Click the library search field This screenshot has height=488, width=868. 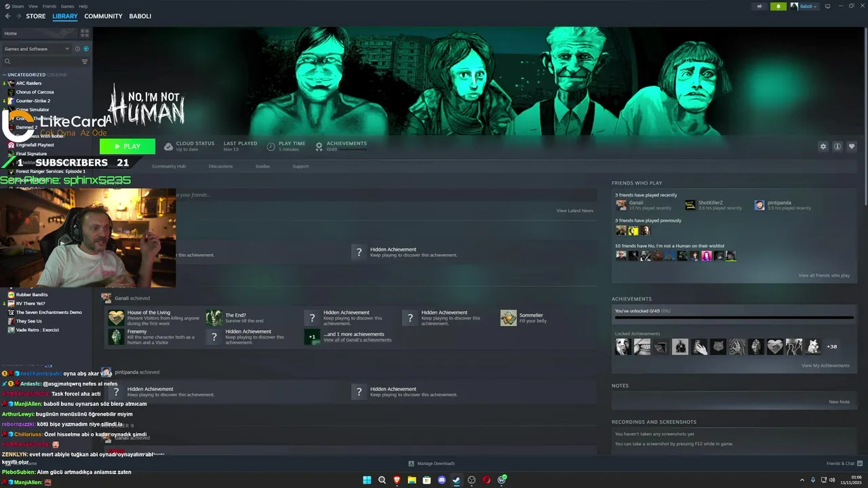(41, 62)
